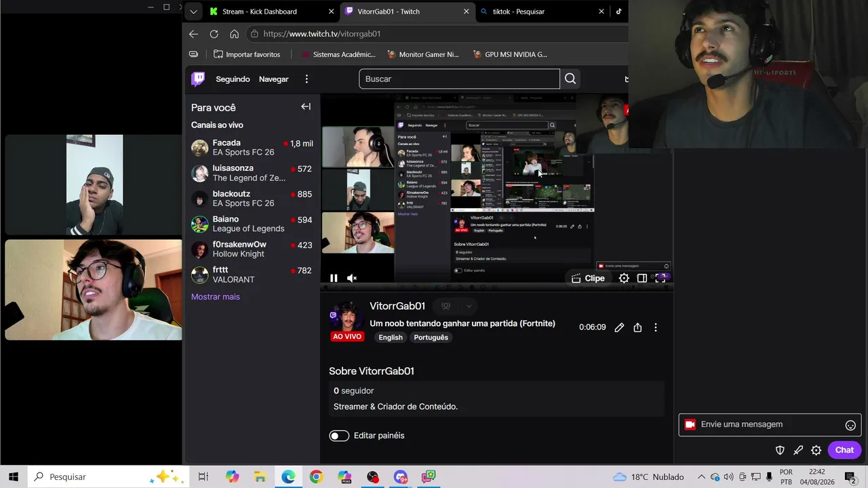This screenshot has height=488, width=868.
Task: Click the Twitch search magnifier button
Action: (570, 79)
